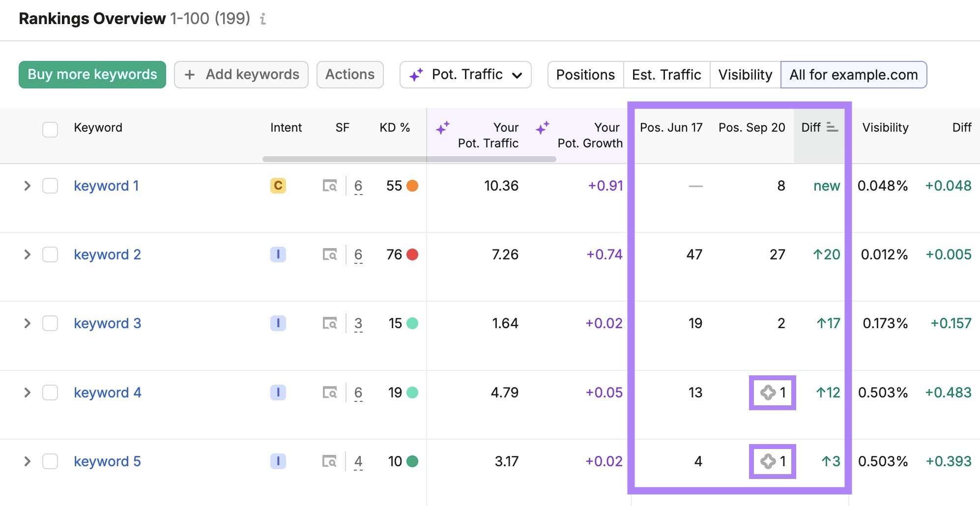Sort by the Visibility column header

tap(885, 128)
